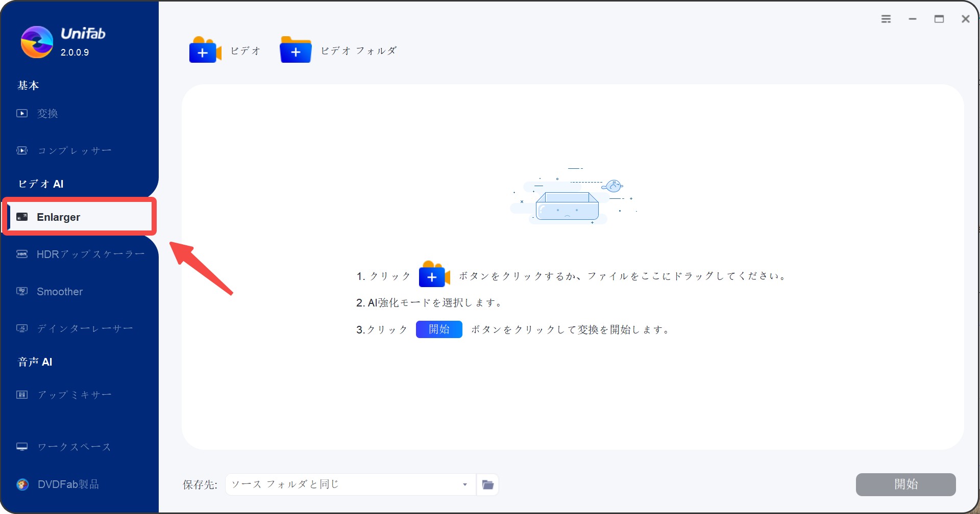Click the ビデオ フォルダ label
Screen dimensions: 980x514
359,50
